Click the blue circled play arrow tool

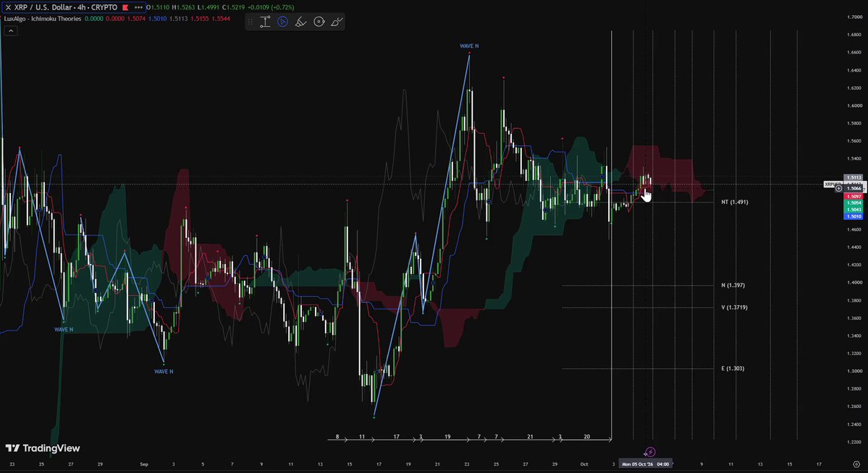pos(283,22)
